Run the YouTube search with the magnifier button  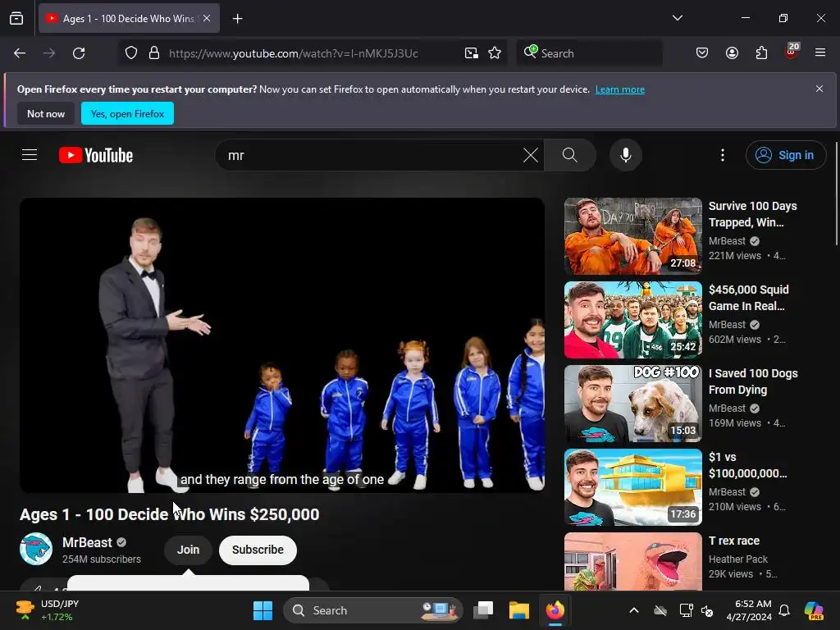[x=570, y=155]
